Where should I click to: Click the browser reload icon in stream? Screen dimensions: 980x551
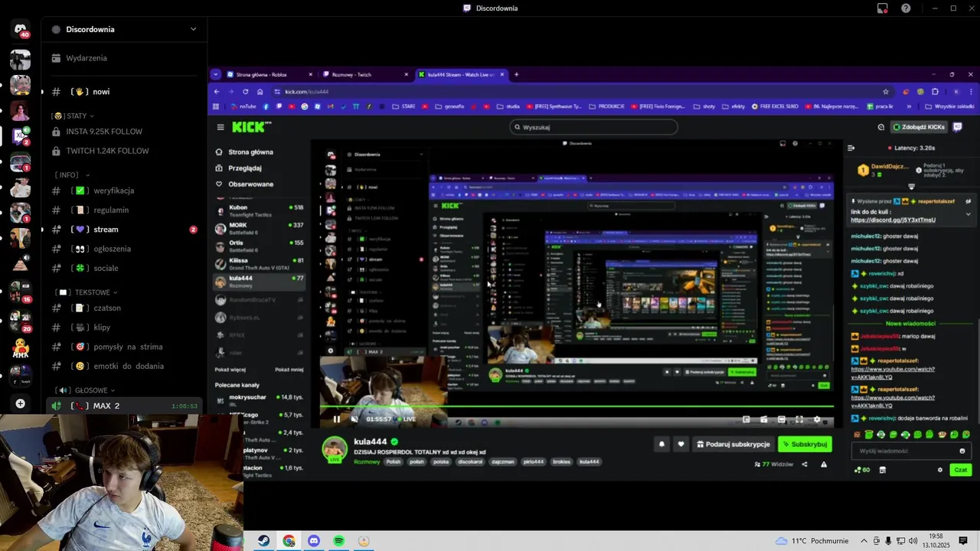click(x=246, y=92)
